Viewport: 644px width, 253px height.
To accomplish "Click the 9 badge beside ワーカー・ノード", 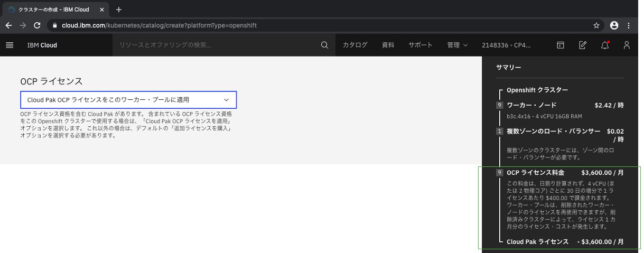I will [x=500, y=105].
